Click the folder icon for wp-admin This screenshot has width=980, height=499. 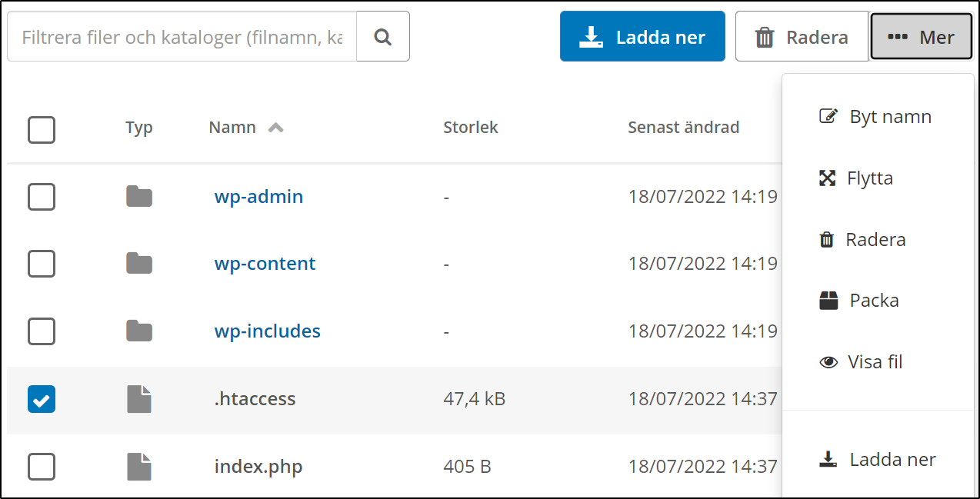pyautogui.click(x=139, y=196)
